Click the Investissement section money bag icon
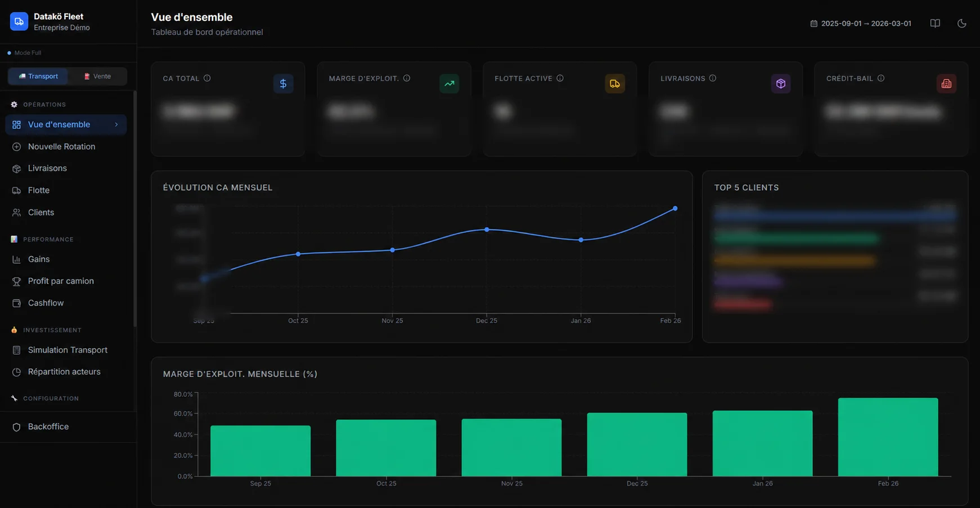 click(x=14, y=330)
